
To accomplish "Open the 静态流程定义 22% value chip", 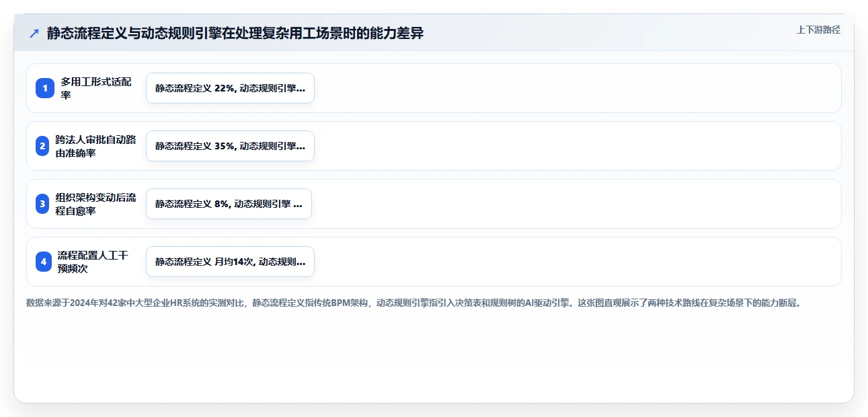I will tap(230, 88).
